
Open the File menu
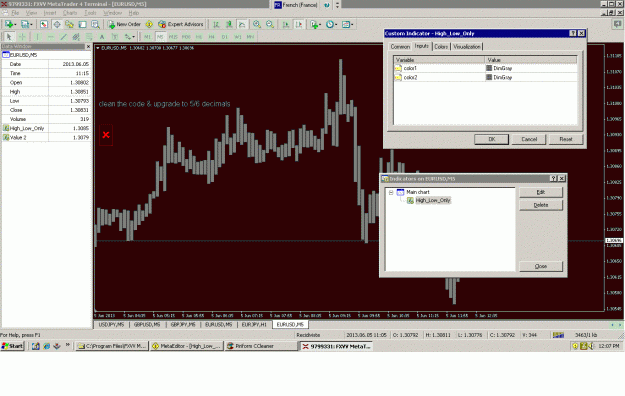[x=15, y=13]
